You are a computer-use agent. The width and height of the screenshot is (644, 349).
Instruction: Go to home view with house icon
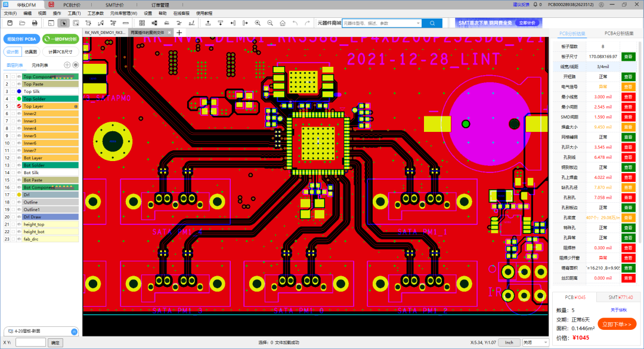pyautogui.click(x=283, y=23)
